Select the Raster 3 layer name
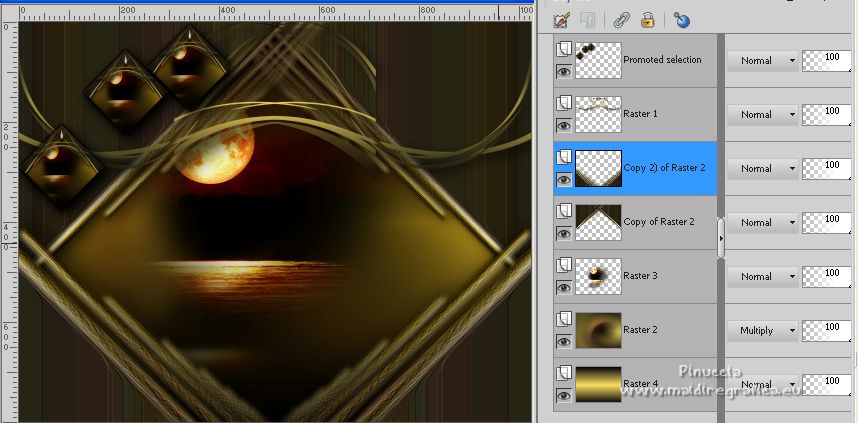This screenshot has width=858, height=423. click(x=640, y=276)
